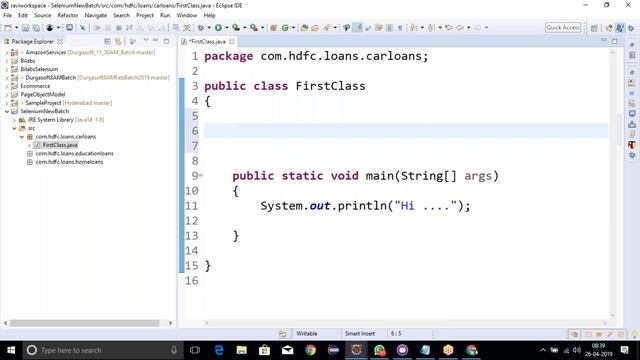Open the Run menu

click(x=165, y=15)
